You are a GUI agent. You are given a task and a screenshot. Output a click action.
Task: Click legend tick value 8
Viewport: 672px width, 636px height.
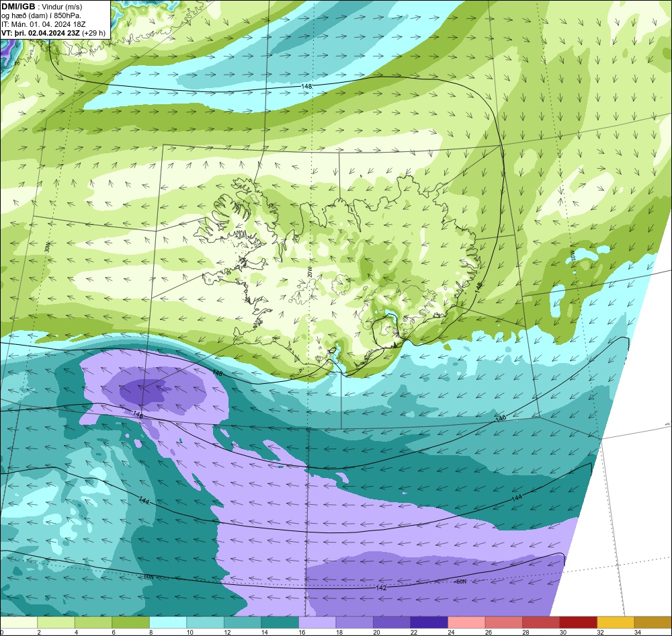(x=151, y=632)
